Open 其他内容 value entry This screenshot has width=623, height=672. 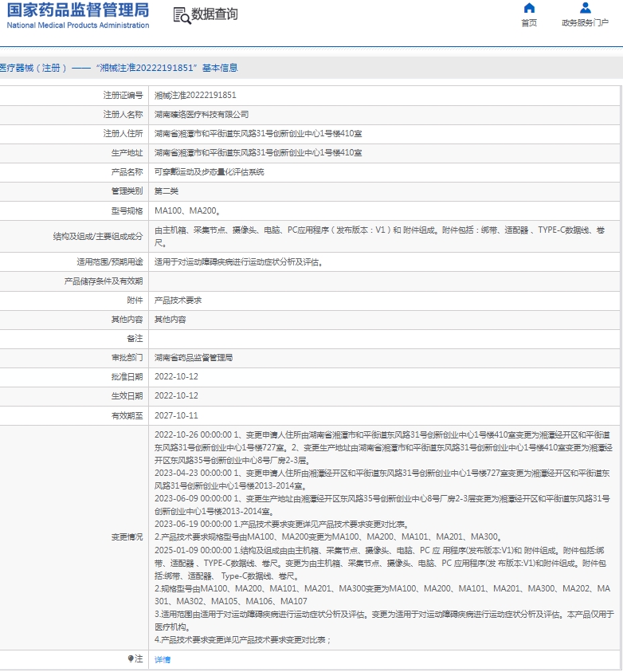170,320
